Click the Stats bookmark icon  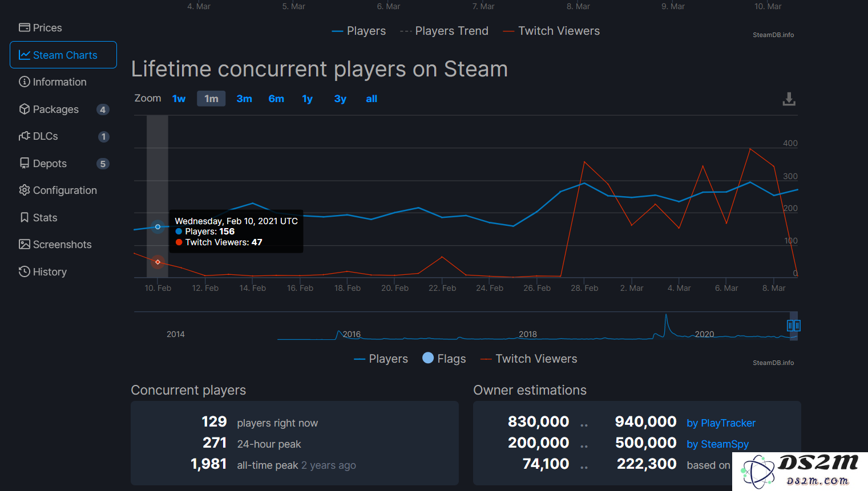[24, 217]
